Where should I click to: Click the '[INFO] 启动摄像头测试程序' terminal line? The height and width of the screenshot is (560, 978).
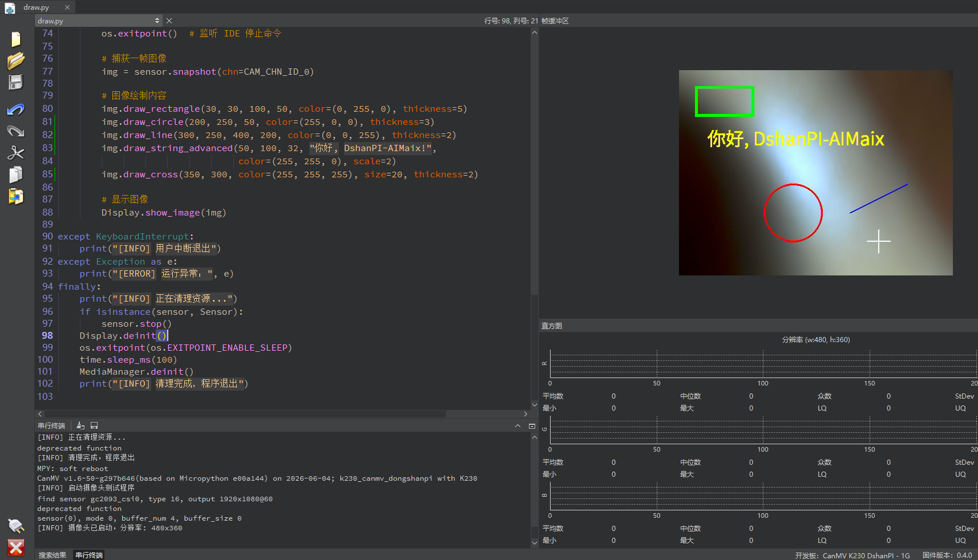click(86, 488)
